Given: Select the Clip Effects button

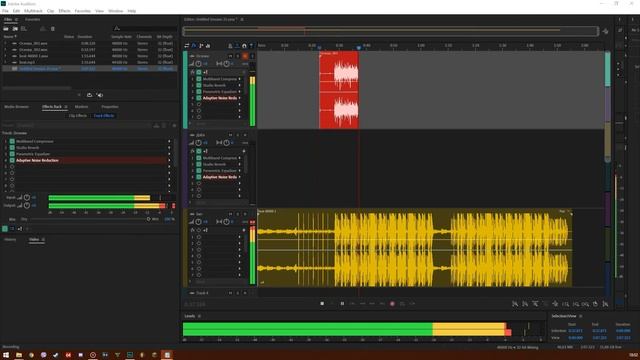Looking at the screenshot, I should click(x=78, y=116).
